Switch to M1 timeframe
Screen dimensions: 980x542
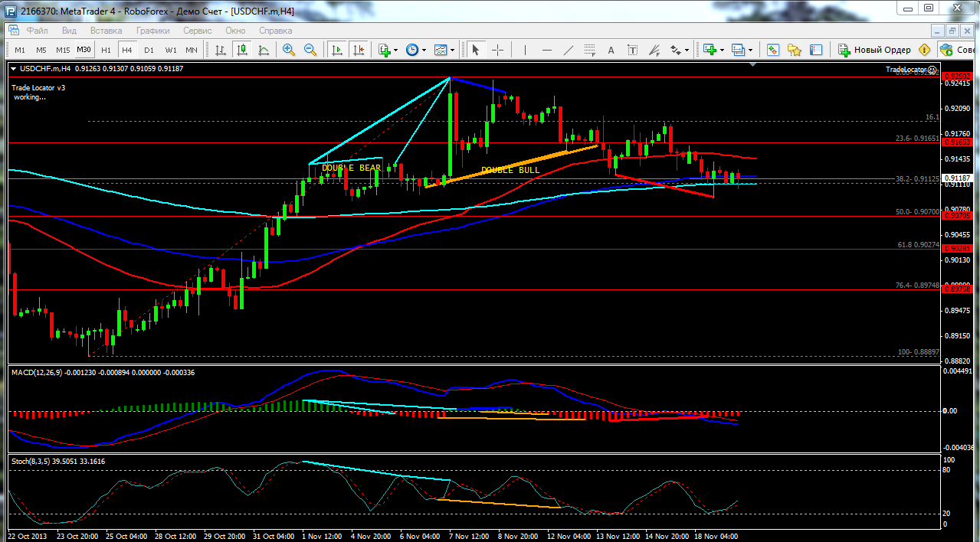point(20,50)
